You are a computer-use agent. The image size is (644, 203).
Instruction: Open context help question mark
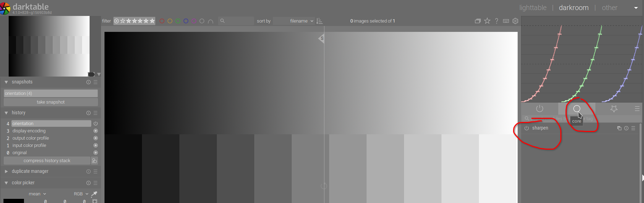click(x=496, y=21)
